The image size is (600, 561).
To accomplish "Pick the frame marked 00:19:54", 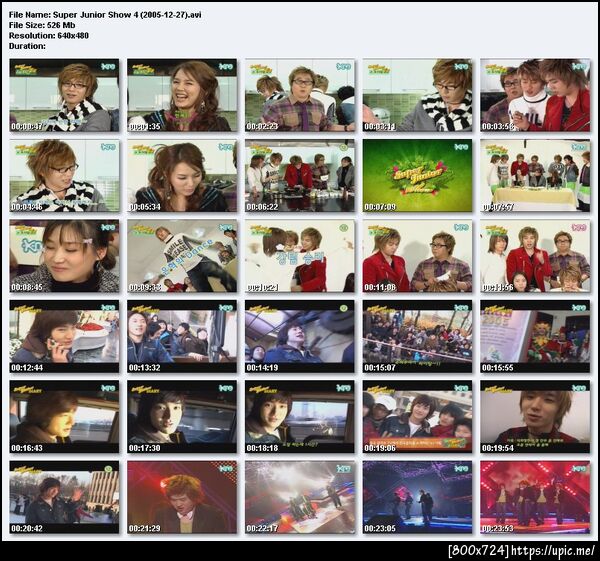I will pyautogui.click(x=535, y=417).
